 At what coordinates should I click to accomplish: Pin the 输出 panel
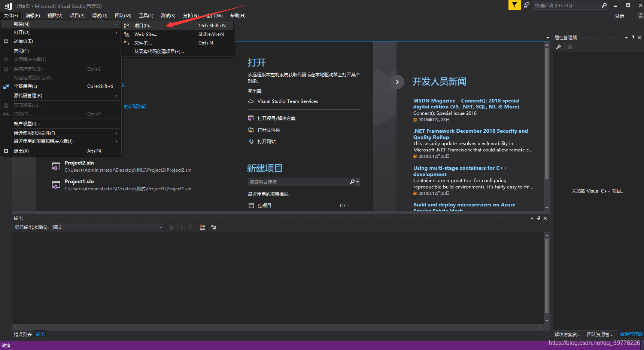[539, 218]
